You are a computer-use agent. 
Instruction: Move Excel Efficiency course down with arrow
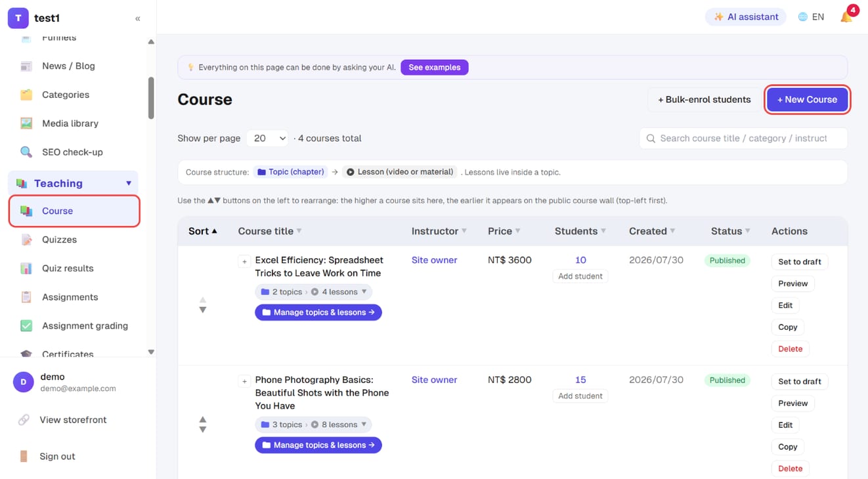(x=203, y=310)
